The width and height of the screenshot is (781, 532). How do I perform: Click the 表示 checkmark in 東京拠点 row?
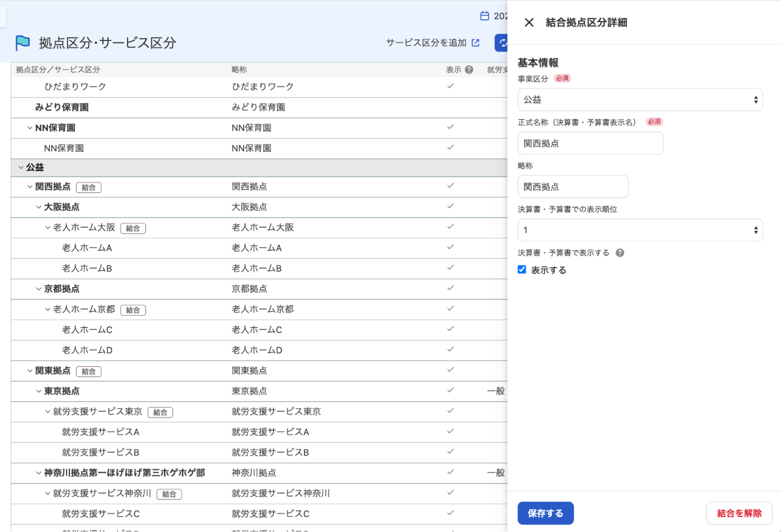tap(451, 390)
